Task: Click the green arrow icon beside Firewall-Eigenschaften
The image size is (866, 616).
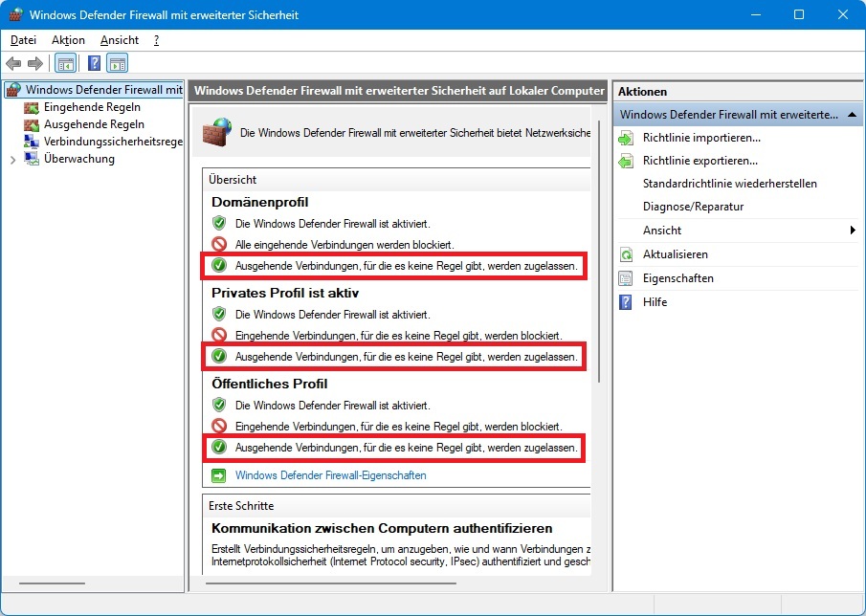Action: 219,475
